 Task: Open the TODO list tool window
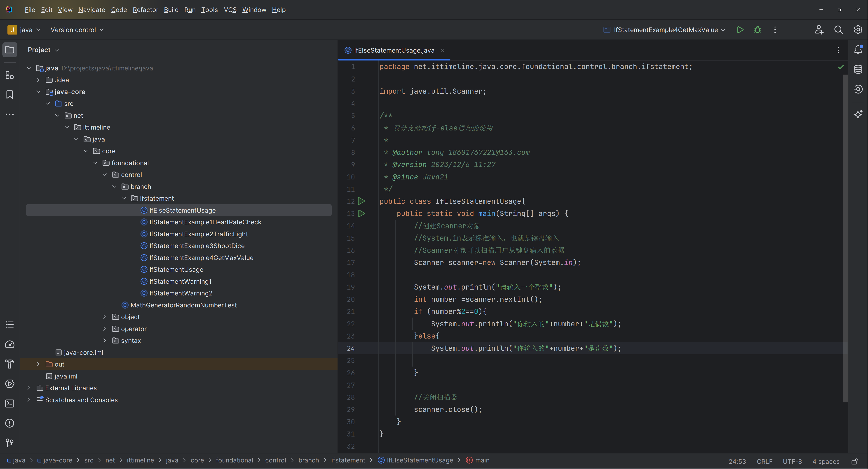pos(10,325)
